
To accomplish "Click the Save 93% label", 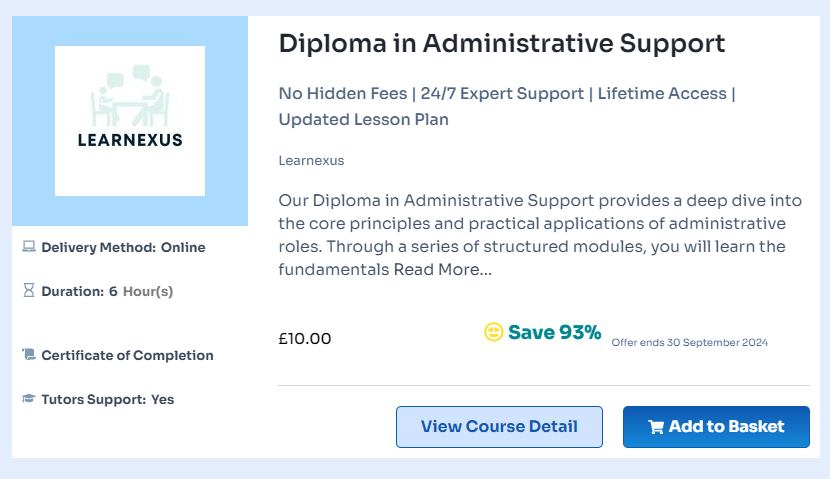I will click(x=554, y=332).
